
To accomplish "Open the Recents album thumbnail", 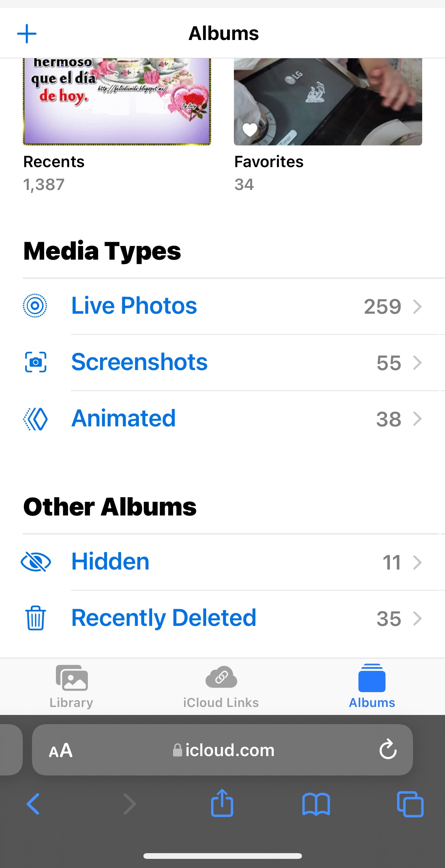I will click(x=117, y=102).
